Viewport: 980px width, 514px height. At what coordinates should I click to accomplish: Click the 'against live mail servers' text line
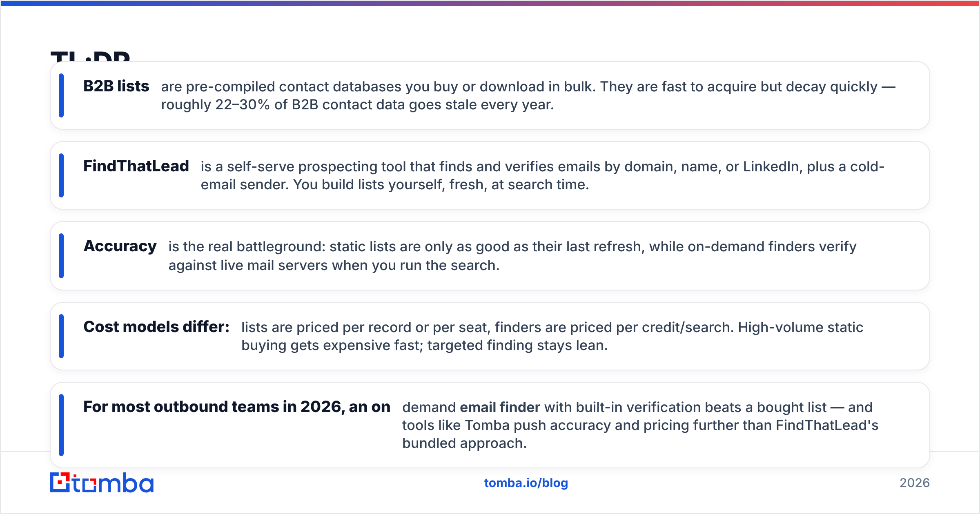[x=334, y=266]
